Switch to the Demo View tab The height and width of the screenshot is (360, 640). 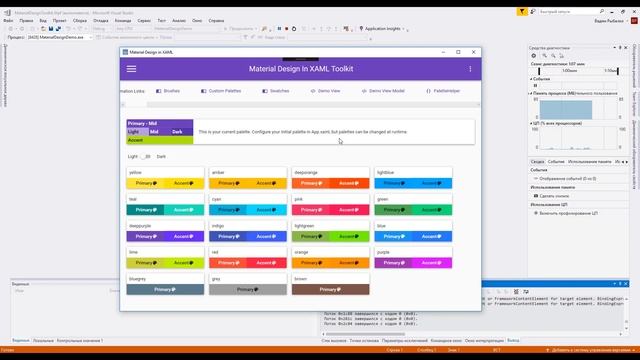[325, 91]
